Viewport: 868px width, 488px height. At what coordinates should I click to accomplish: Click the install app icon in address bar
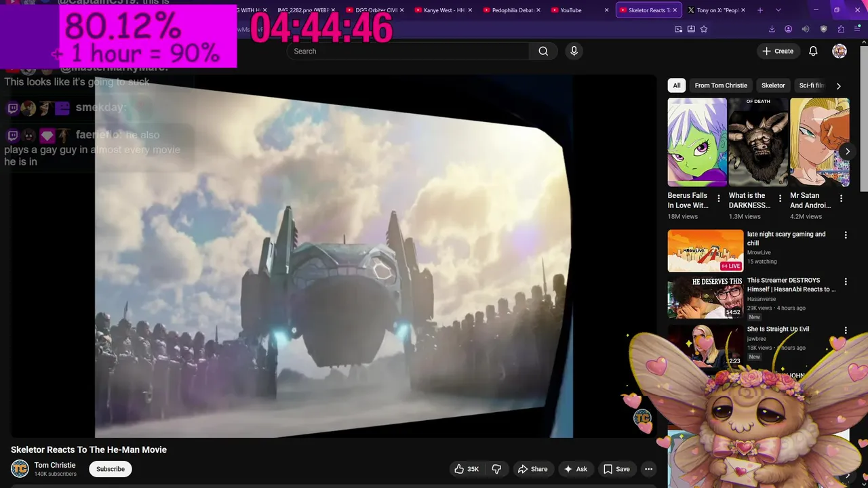click(x=691, y=29)
